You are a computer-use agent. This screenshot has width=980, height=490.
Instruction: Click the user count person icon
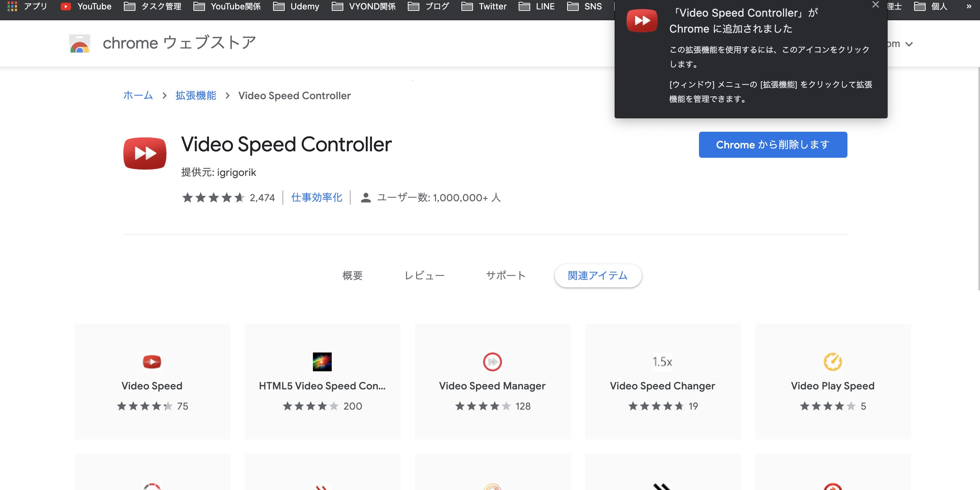click(x=365, y=198)
